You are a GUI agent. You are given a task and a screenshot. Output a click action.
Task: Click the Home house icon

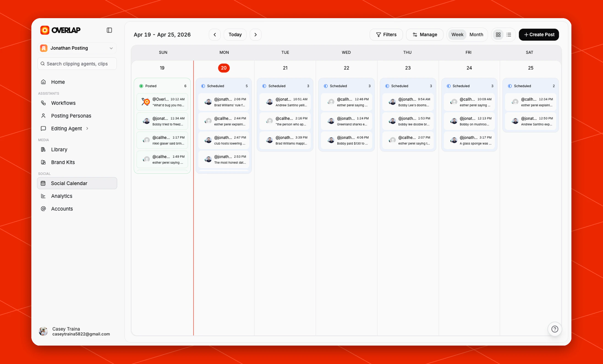[x=43, y=82]
